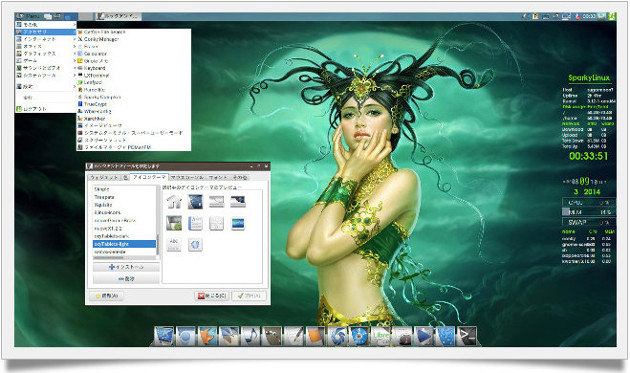630x373 pixels.
Task: Select the Simple icon theme
Action: coord(124,189)
